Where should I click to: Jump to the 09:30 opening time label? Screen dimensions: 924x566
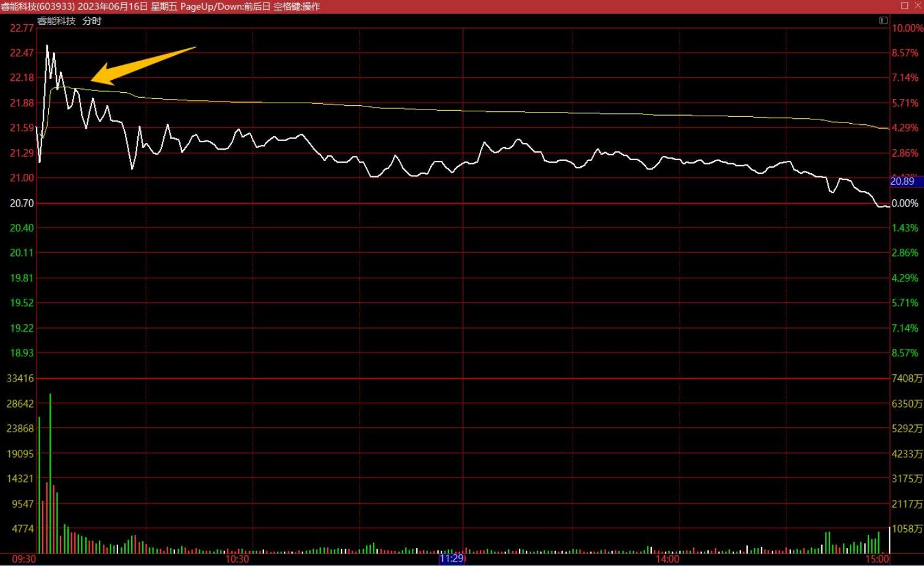click(24, 559)
